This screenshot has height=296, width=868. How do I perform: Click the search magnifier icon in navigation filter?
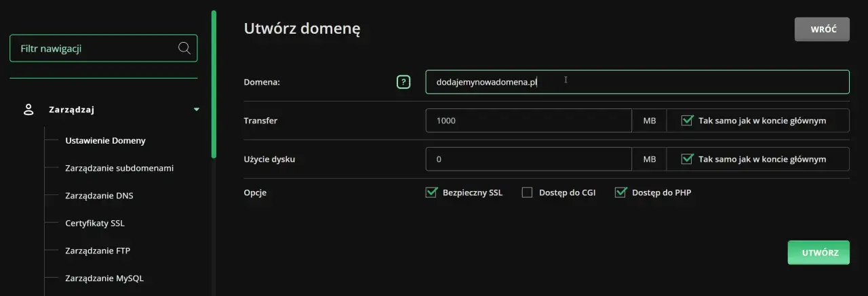point(184,48)
